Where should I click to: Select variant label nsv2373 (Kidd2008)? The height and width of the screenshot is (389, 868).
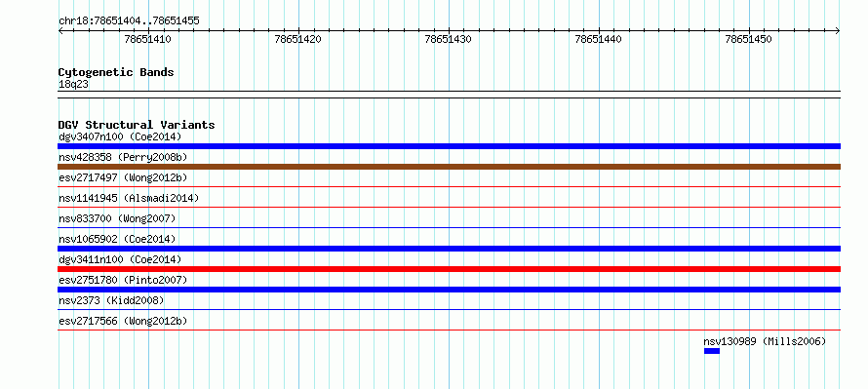[111, 300]
